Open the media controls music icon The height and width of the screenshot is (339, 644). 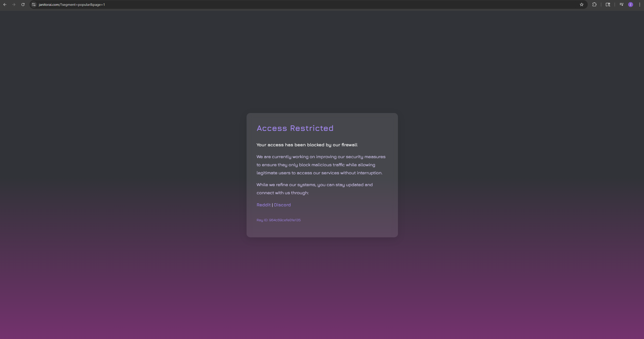pos(621,5)
